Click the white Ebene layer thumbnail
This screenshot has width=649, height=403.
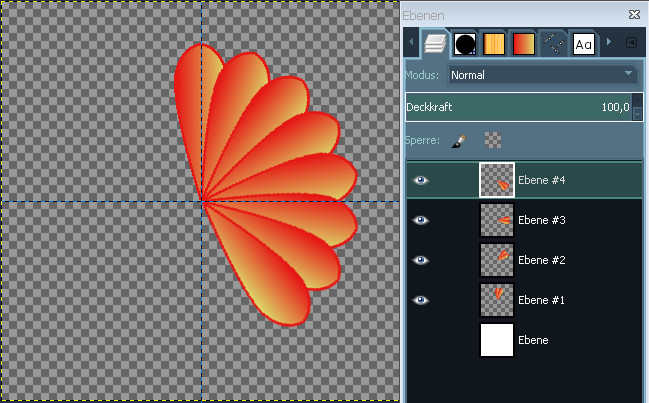[497, 340]
